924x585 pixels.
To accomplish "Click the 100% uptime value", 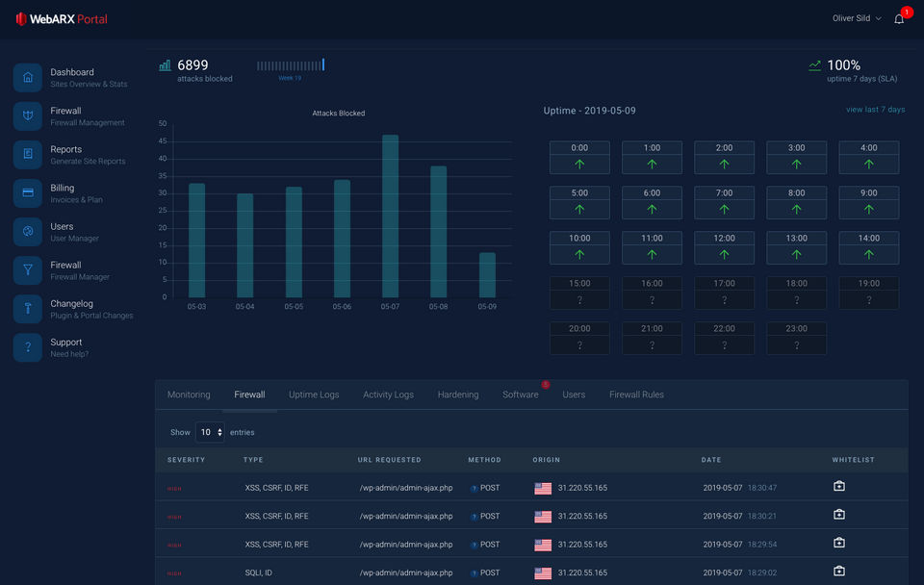I will [844, 64].
